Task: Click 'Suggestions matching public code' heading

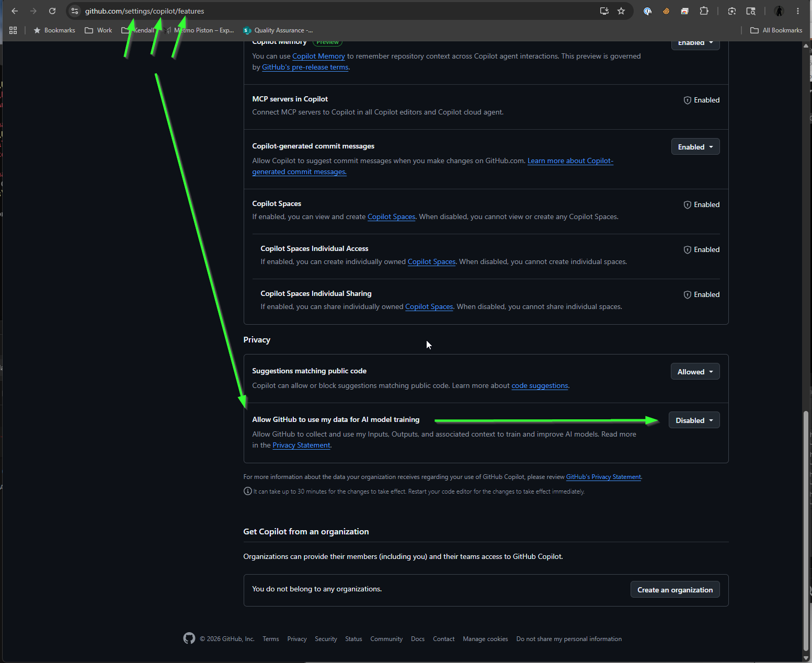Action: (x=309, y=371)
